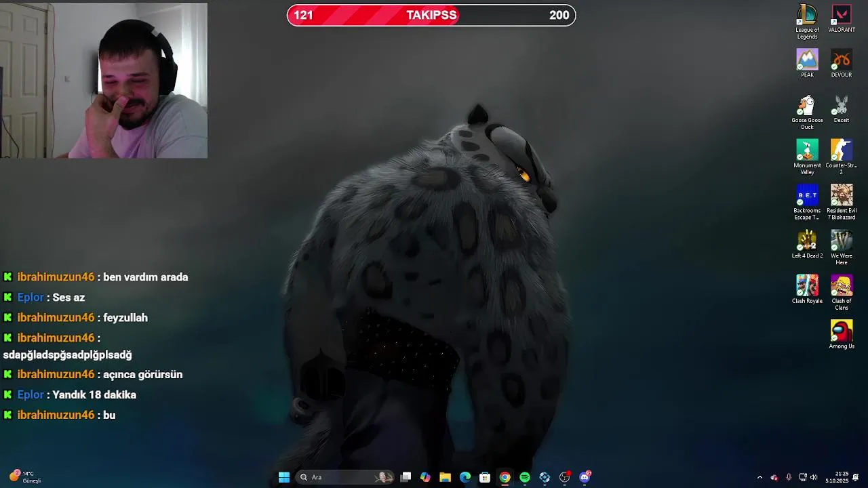Viewport: 868px width, 488px height.
Task: Click chat message 'açınca görürsün'
Action: [142, 375]
